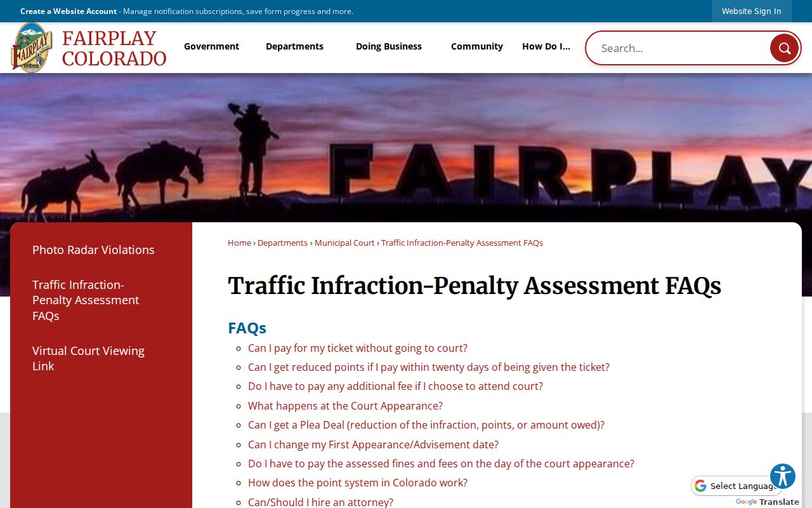Open the accessibility options icon

(x=783, y=476)
